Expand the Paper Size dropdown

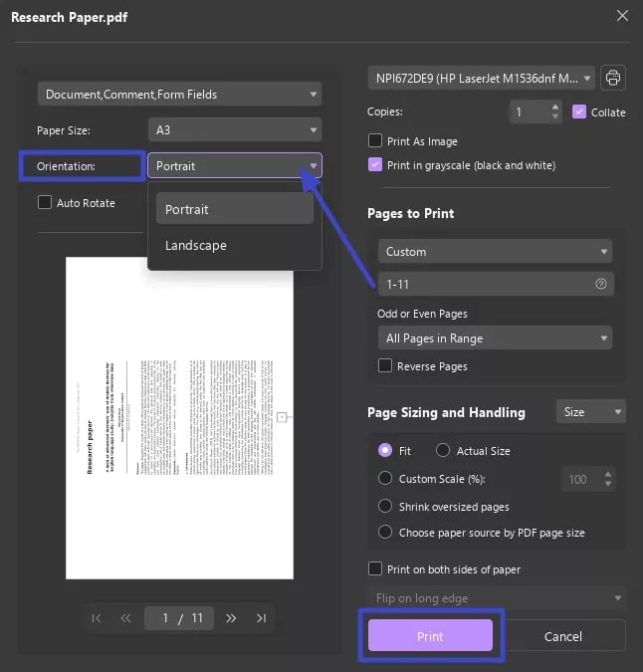[x=234, y=129]
